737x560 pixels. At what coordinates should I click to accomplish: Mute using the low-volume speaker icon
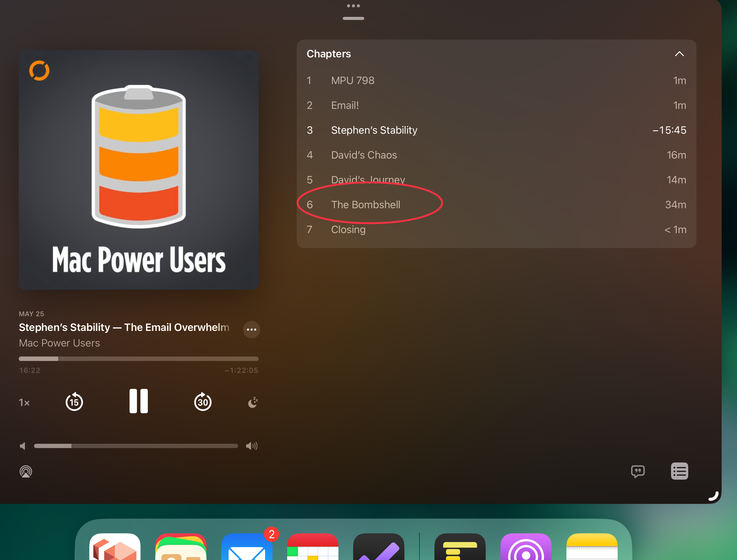23,446
